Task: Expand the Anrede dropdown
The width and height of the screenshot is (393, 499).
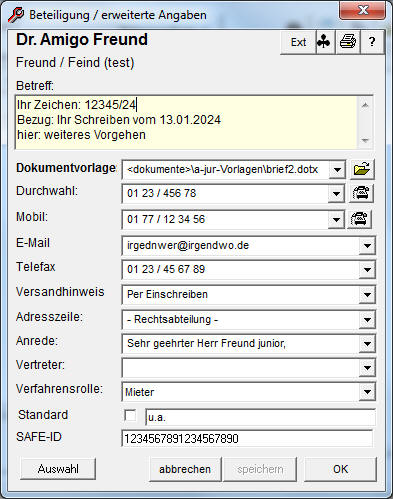Action: [367, 344]
